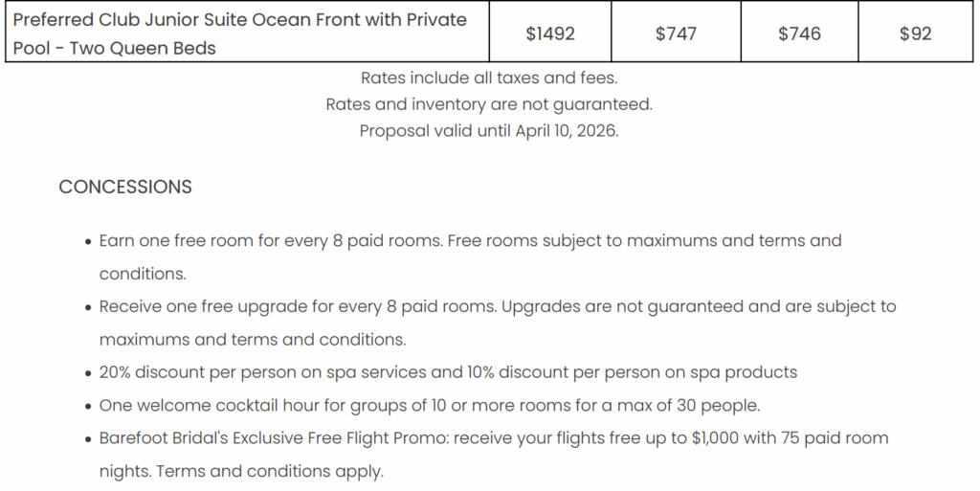This screenshot has height=491, width=980.
Task: Click the $746 rate cell
Action: (x=799, y=33)
